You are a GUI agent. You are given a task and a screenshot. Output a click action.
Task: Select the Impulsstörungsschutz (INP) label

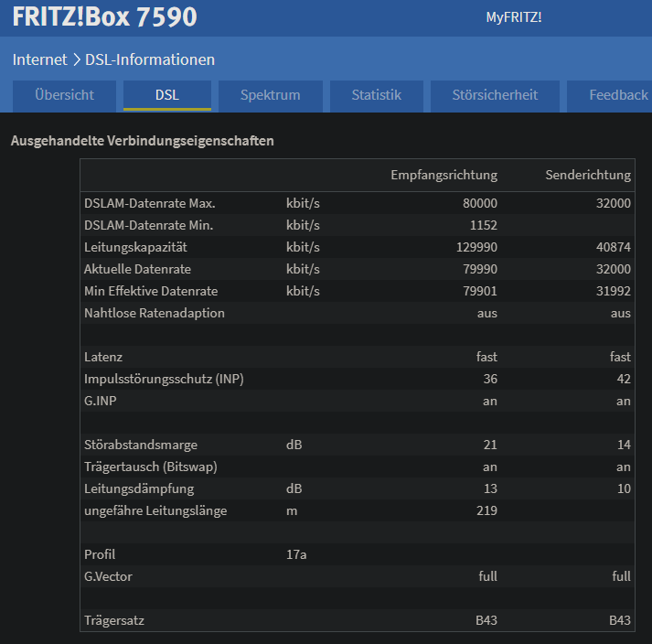[164, 379]
